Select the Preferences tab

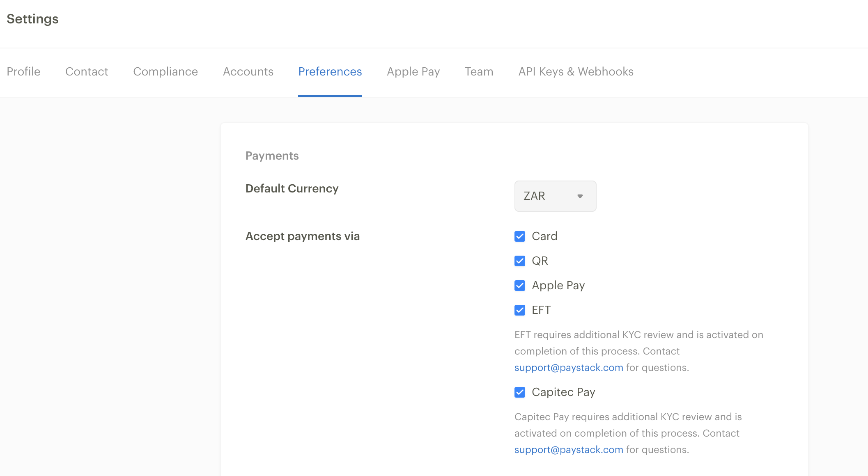click(x=330, y=71)
